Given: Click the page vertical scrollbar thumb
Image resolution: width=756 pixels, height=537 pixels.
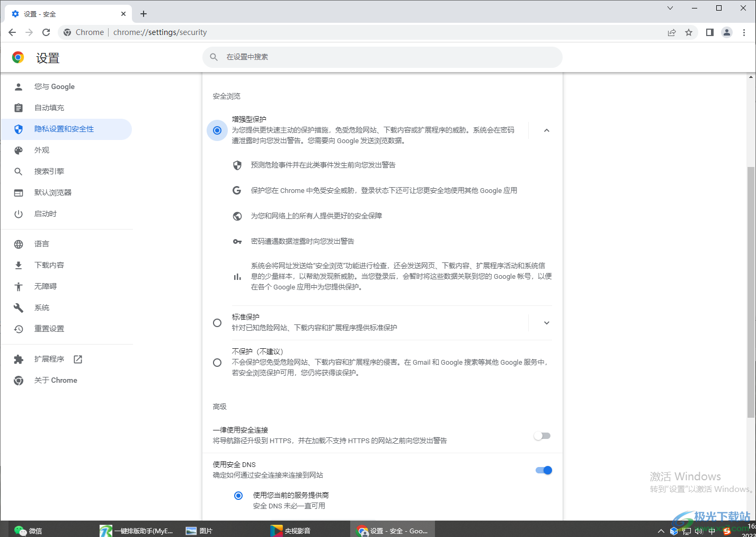Looking at the screenshot, I should pyautogui.click(x=751, y=292).
